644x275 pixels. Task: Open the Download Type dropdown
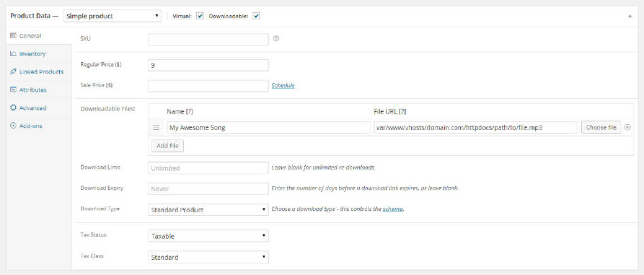[x=208, y=210]
